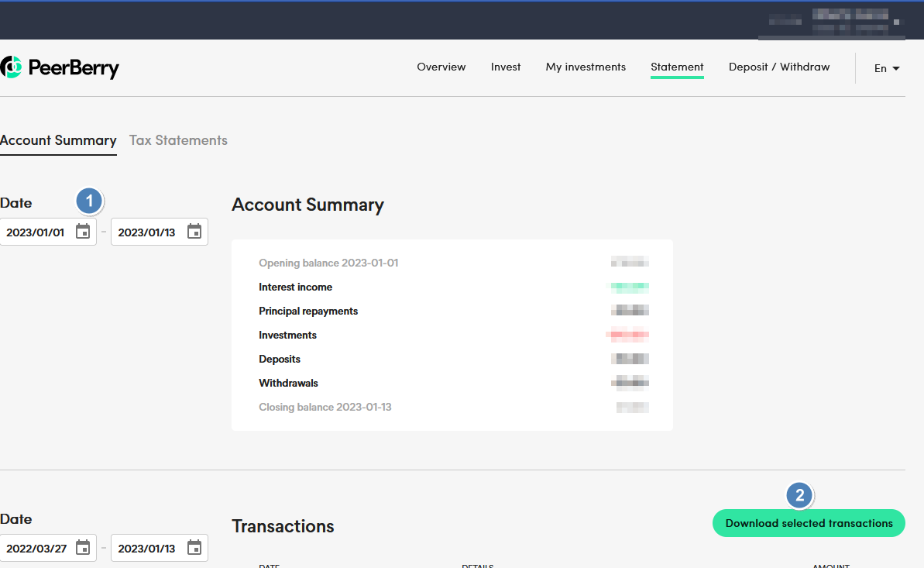Download selected transactions
This screenshot has height=568, width=924.
pos(809,523)
